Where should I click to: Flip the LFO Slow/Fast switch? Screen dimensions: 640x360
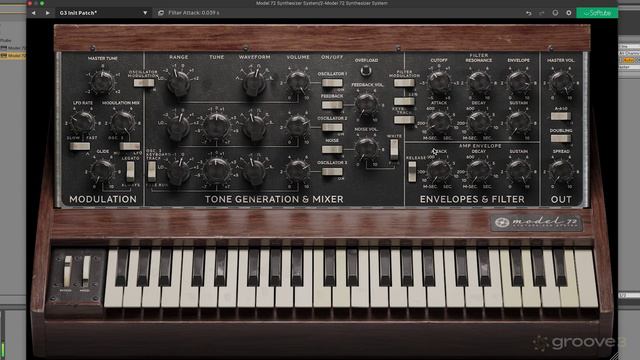click(x=80, y=146)
